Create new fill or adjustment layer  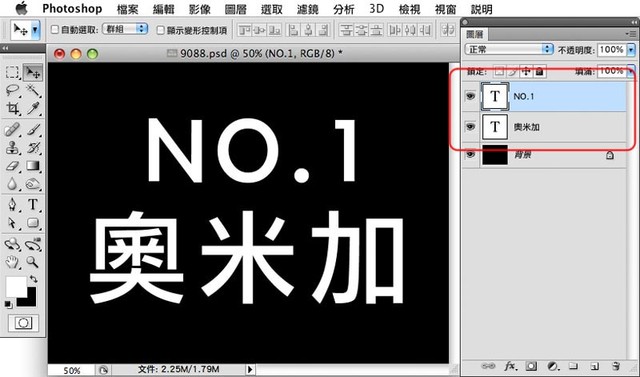552,366
